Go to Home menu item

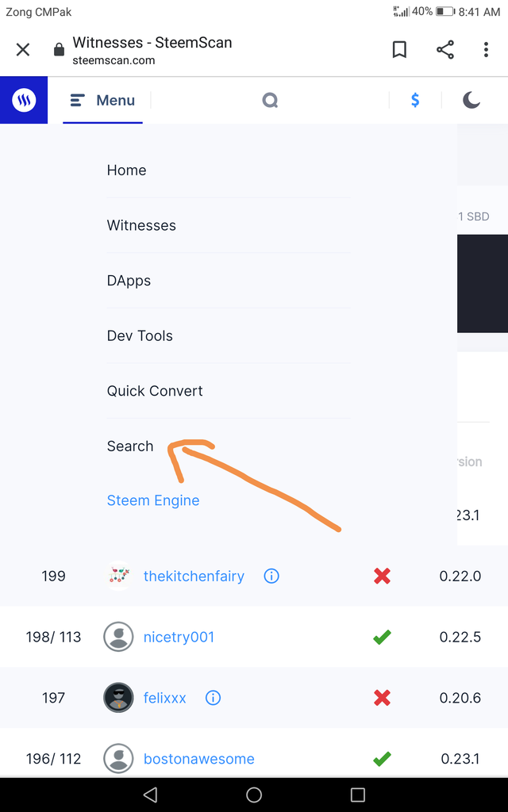click(x=127, y=170)
